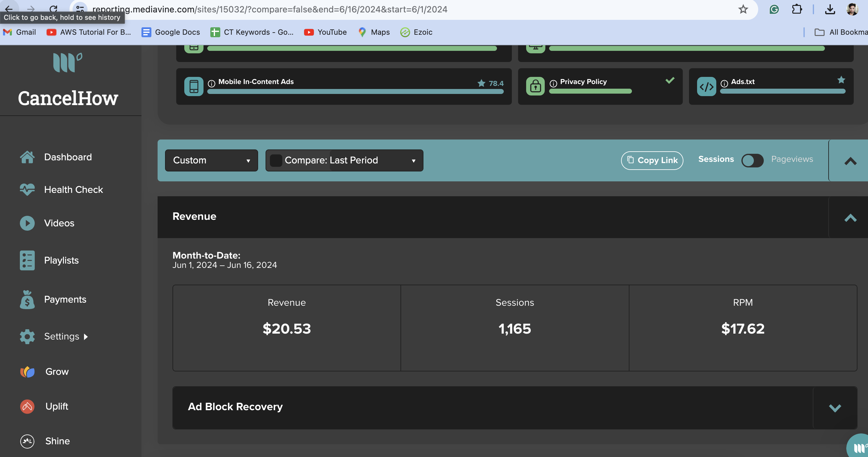Image resolution: width=868 pixels, height=457 pixels.
Task: Open the Dashboard home icon
Action: (27, 157)
